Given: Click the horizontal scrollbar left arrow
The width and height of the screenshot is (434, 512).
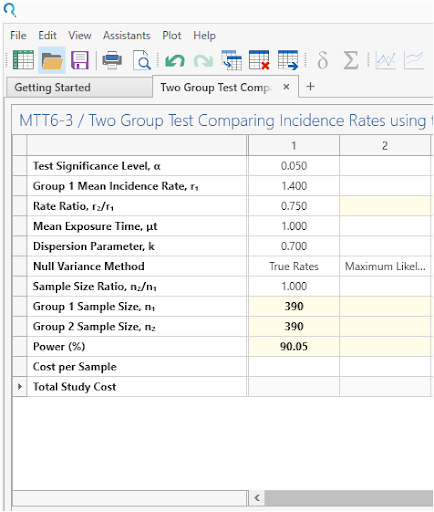Looking at the screenshot, I should [257, 498].
